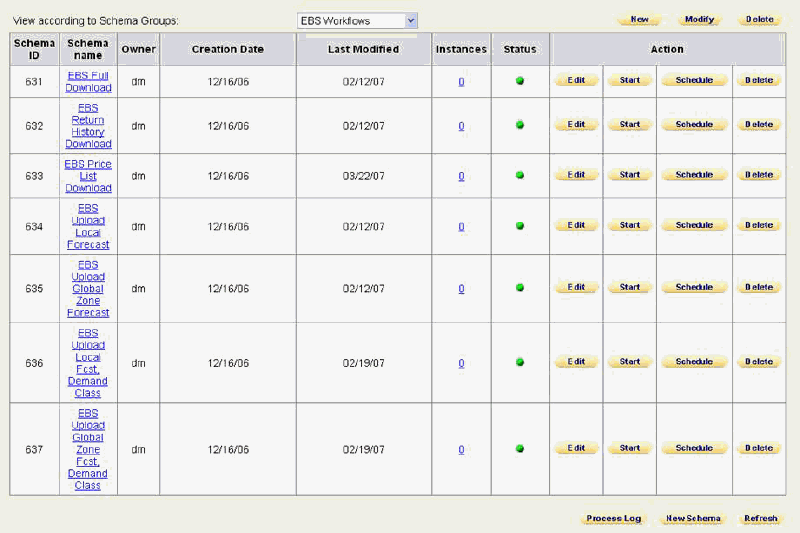Edit schema 633 Price List Download
This screenshot has height=533, width=800.
(577, 175)
